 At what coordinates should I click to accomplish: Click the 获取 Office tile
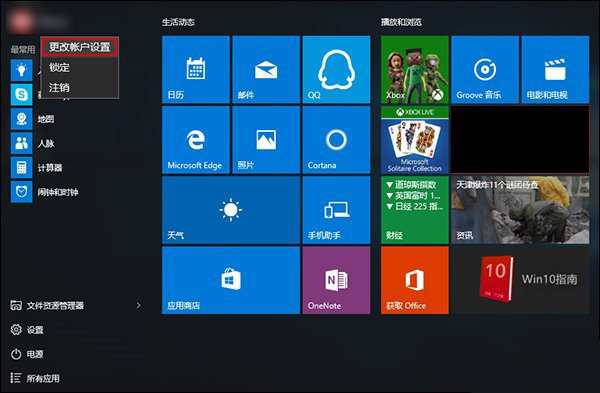tap(414, 280)
